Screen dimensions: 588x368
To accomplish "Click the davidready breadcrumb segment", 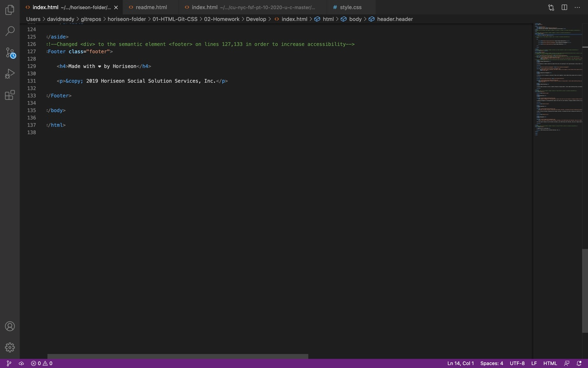I will [x=60, y=19].
